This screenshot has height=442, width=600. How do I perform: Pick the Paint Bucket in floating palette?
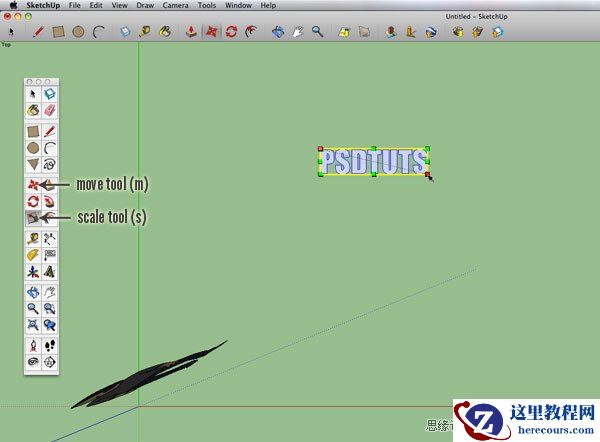[x=33, y=111]
